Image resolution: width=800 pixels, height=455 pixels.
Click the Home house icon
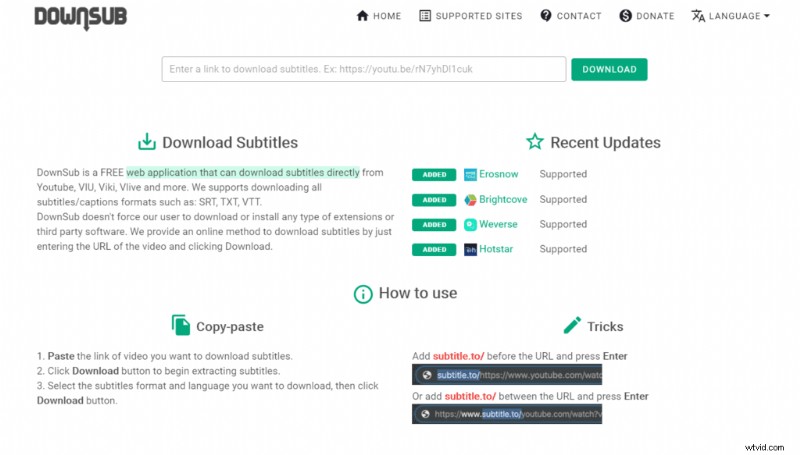click(362, 16)
